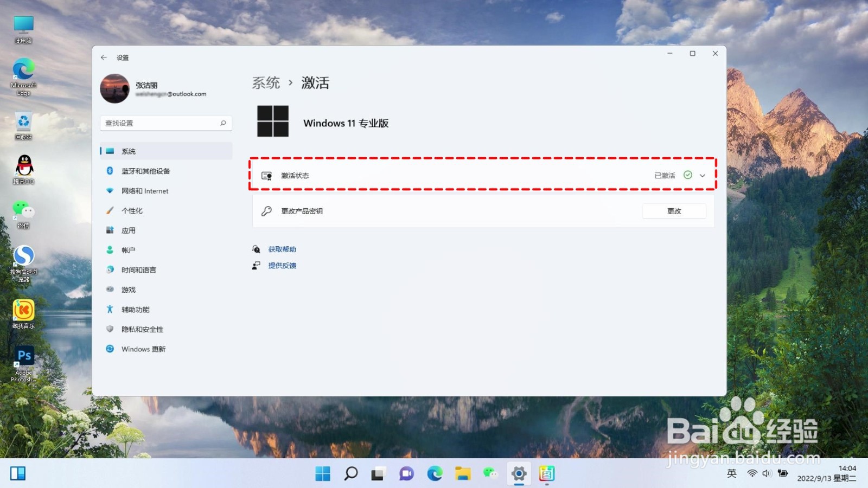Open 隐私和安全性 settings
868x488 pixels.
pyautogui.click(x=143, y=329)
